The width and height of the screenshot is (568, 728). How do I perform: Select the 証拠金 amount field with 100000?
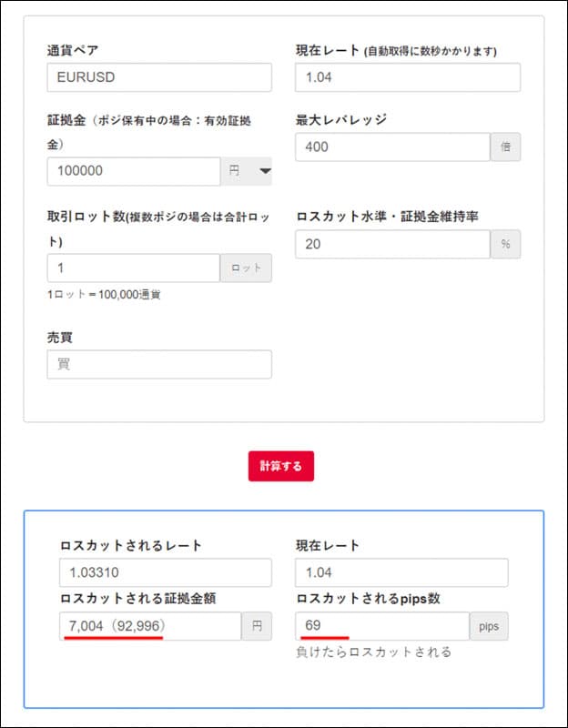tap(133, 171)
